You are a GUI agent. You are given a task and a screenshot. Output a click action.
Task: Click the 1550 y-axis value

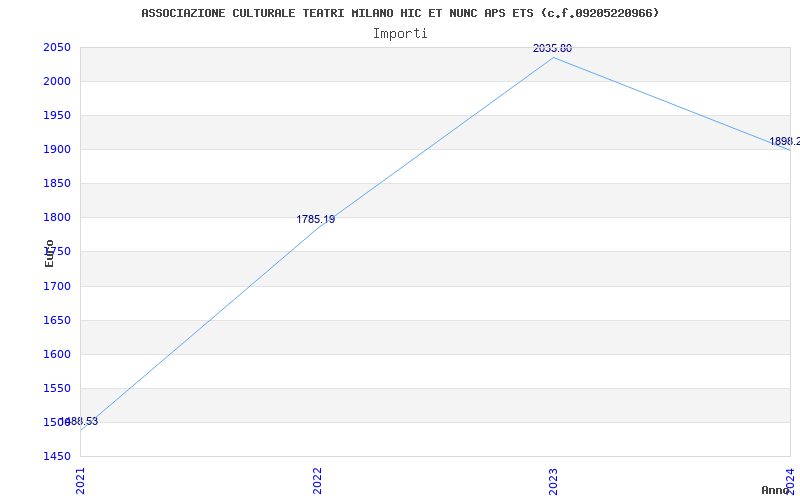point(57,388)
